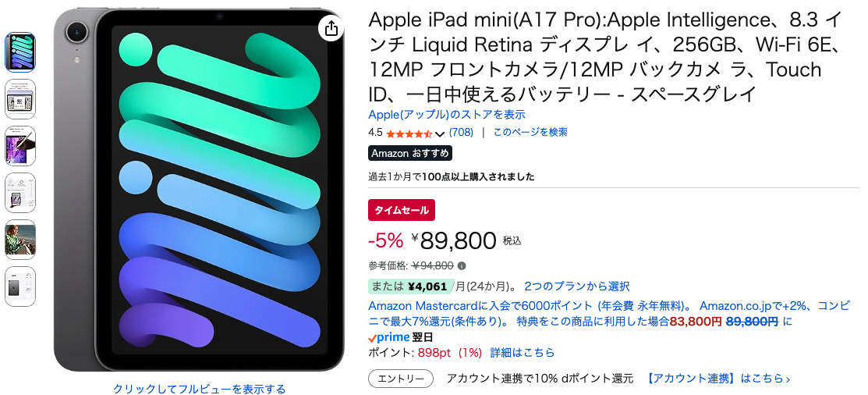Open the 【アカウント連携】はこちら link

[717, 379]
